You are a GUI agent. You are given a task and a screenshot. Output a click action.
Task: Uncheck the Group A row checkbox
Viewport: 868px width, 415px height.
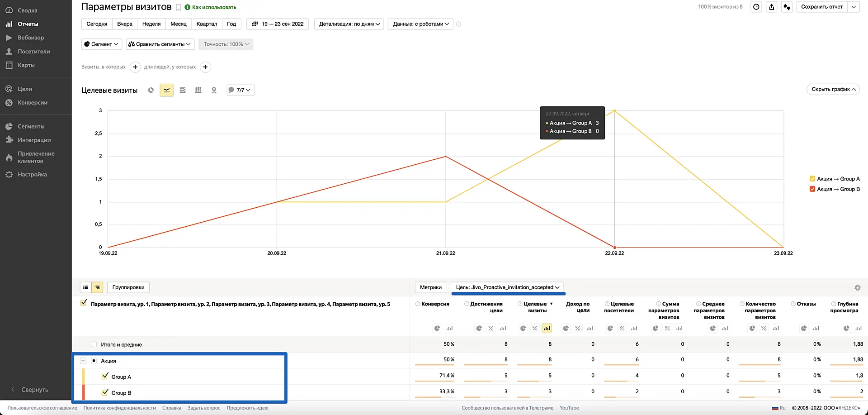point(105,376)
